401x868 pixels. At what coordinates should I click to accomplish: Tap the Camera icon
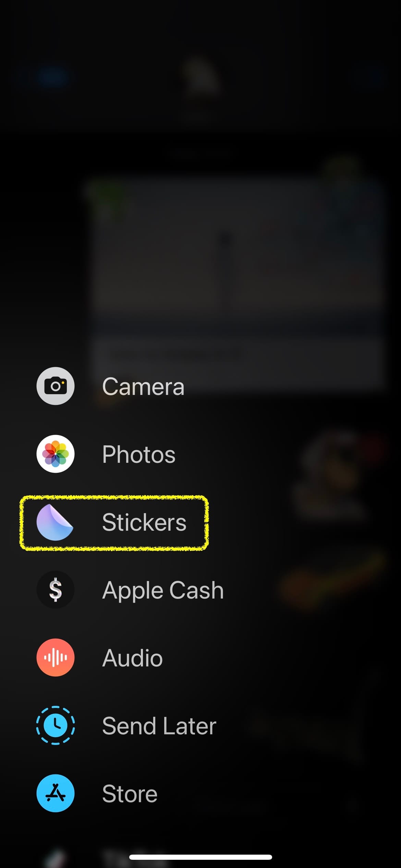(56, 386)
